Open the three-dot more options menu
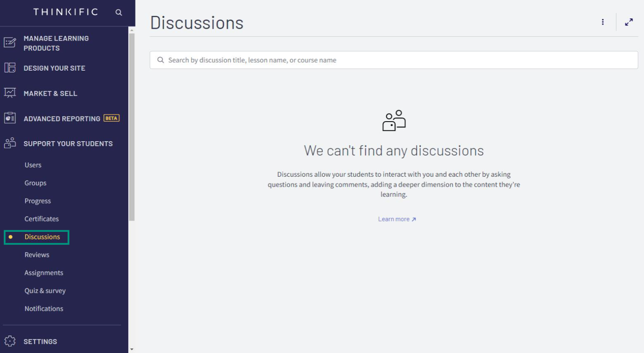 click(603, 22)
